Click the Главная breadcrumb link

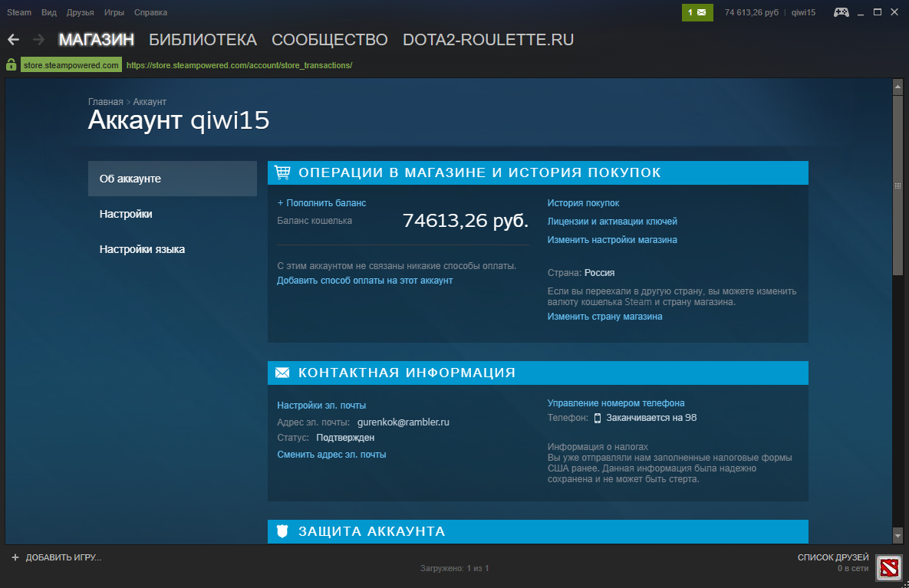pyautogui.click(x=106, y=101)
